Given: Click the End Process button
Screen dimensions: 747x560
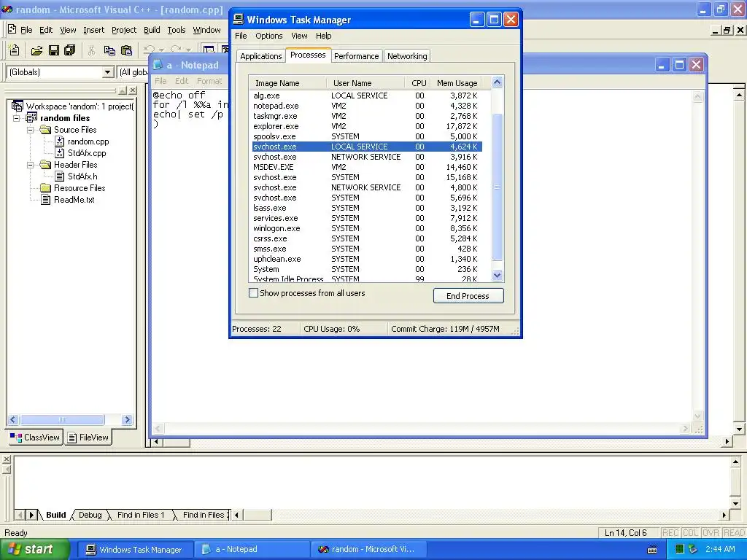Looking at the screenshot, I should click(468, 296).
